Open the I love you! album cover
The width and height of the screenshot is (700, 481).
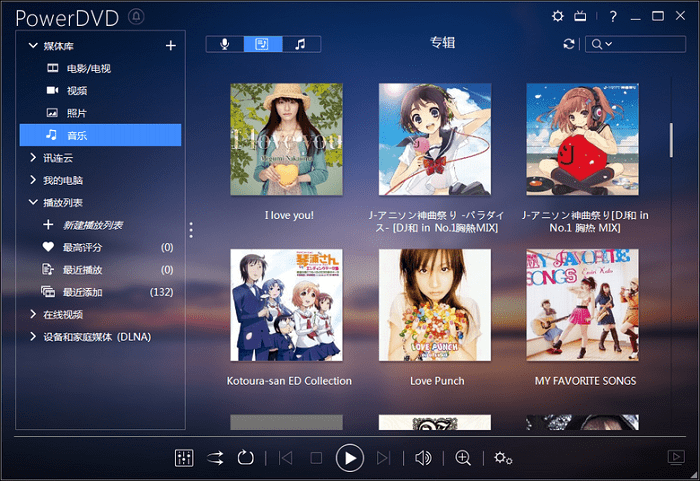(x=287, y=139)
